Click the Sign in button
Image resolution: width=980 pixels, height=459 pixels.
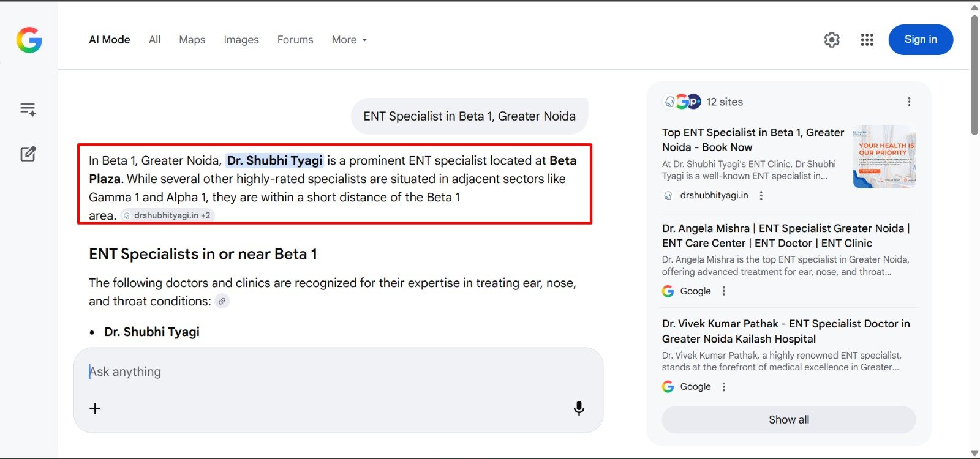point(921,40)
